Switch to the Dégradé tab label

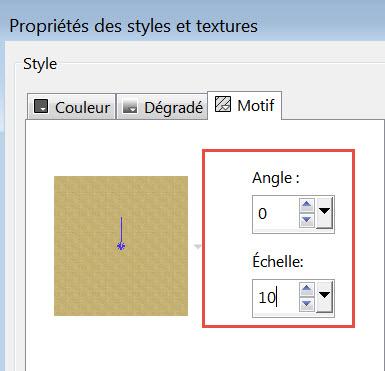(x=173, y=108)
